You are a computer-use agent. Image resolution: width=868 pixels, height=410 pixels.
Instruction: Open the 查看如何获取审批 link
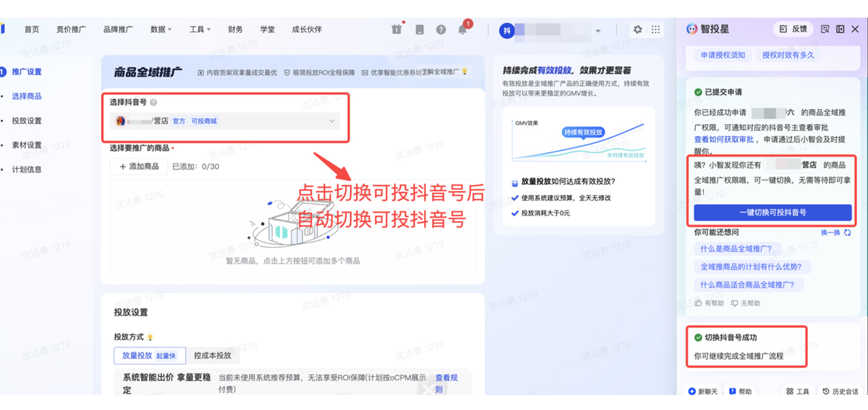pyautogui.click(x=724, y=139)
